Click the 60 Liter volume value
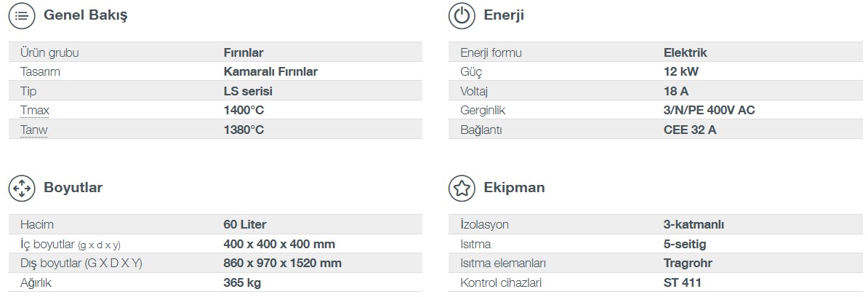The width and height of the screenshot is (868, 297). [x=245, y=224]
